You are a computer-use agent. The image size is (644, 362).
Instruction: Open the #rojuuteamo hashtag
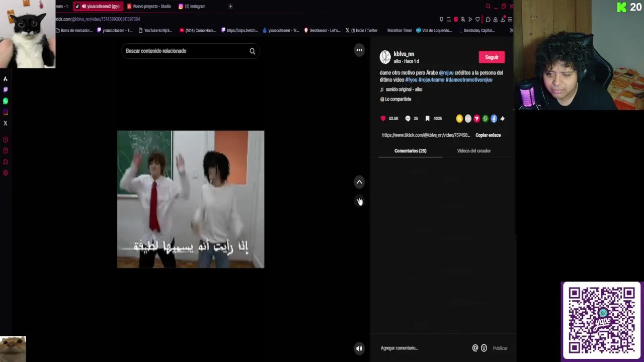pyautogui.click(x=431, y=80)
